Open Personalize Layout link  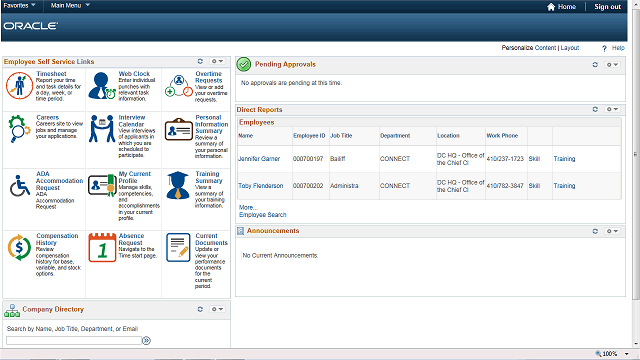(x=570, y=48)
